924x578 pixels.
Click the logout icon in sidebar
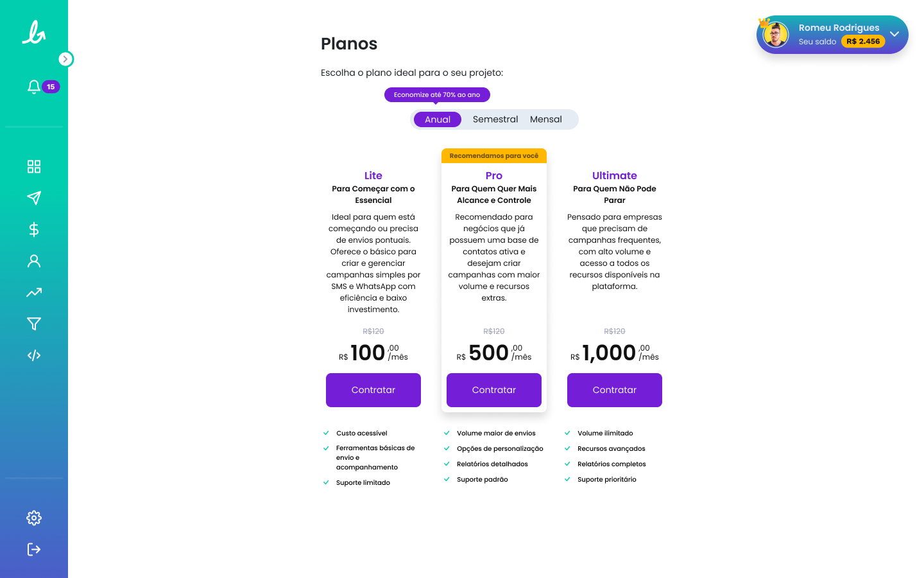pos(34,549)
